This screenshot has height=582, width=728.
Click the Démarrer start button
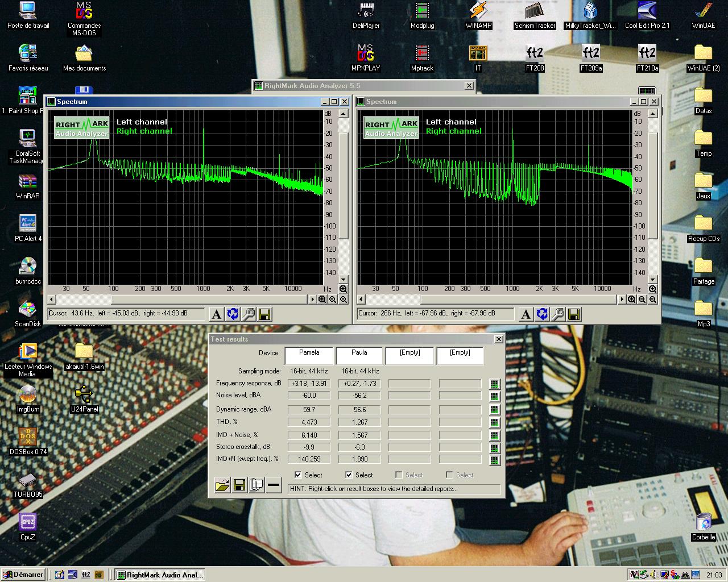(23, 575)
